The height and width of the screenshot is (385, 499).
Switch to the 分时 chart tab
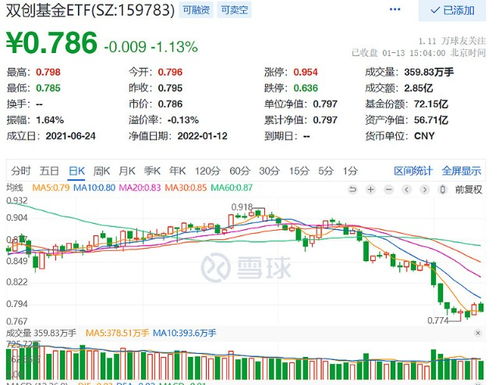(21, 171)
